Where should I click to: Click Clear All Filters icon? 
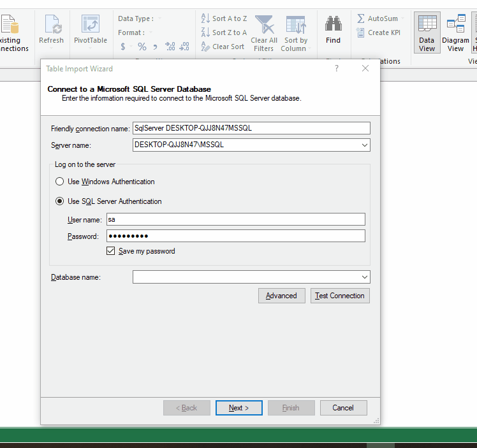(x=264, y=24)
